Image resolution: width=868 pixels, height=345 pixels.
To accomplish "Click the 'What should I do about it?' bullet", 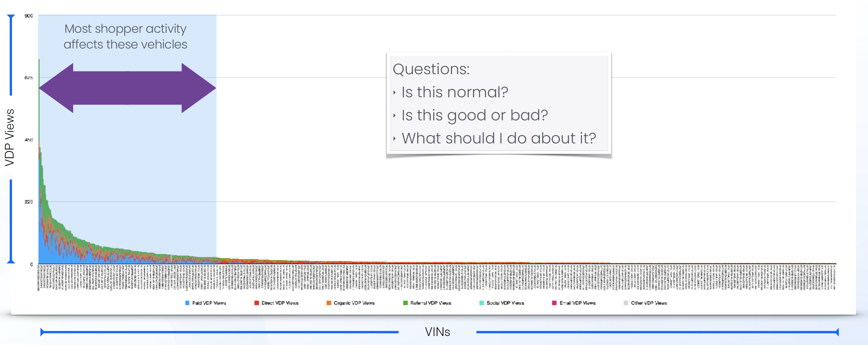I will click(x=499, y=138).
